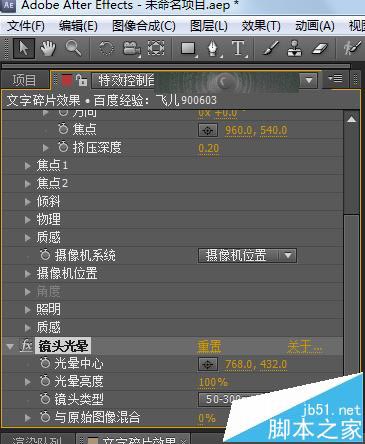Toggle stopwatch for 挤压深度 property
Viewport: 365px width, 444px height.
coord(63,147)
